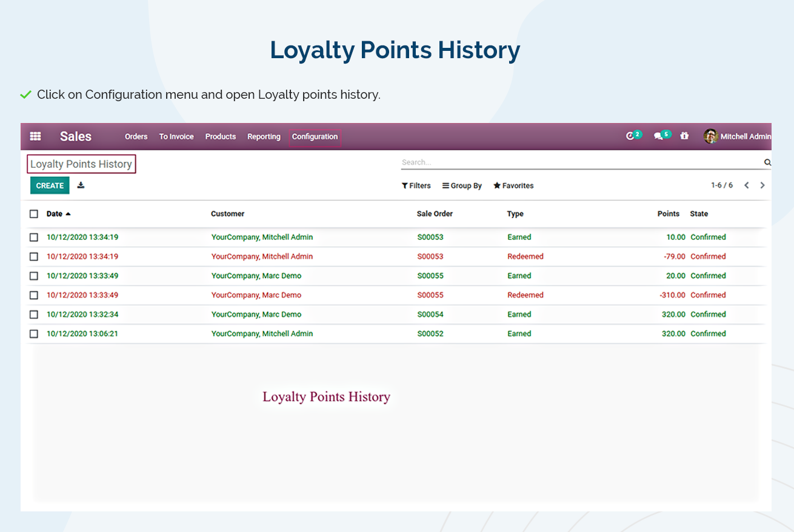This screenshot has height=532, width=794.
Task: Open the Filters dropdown
Action: [x=416, y=185]
